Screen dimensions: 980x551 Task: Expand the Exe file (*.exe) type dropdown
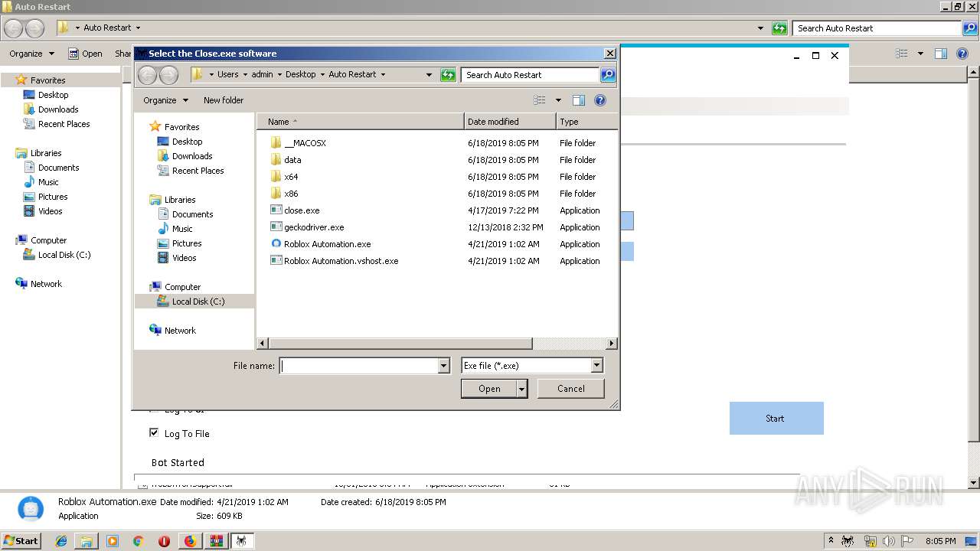pyautogui.click(x=596, y=365)
